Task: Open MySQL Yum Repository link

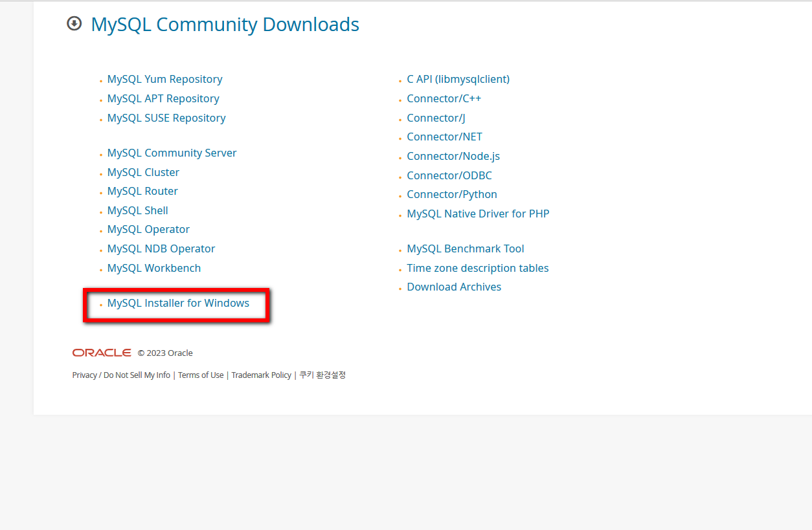Action: (165, 80)
